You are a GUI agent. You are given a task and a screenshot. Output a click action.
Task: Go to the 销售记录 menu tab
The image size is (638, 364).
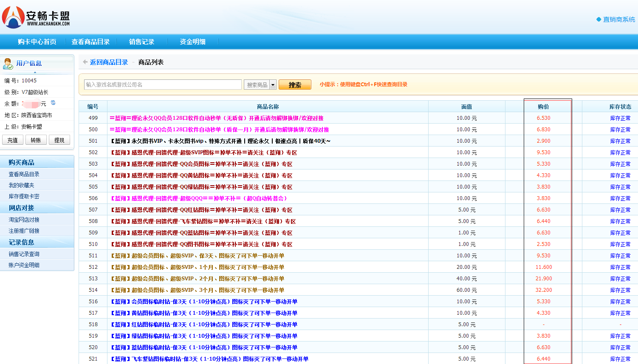[141, 42]
